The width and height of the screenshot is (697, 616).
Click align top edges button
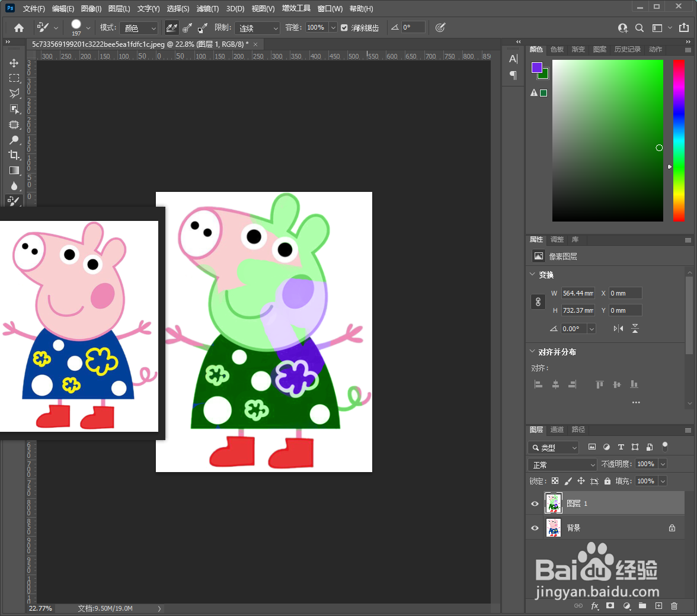point(600,384)
